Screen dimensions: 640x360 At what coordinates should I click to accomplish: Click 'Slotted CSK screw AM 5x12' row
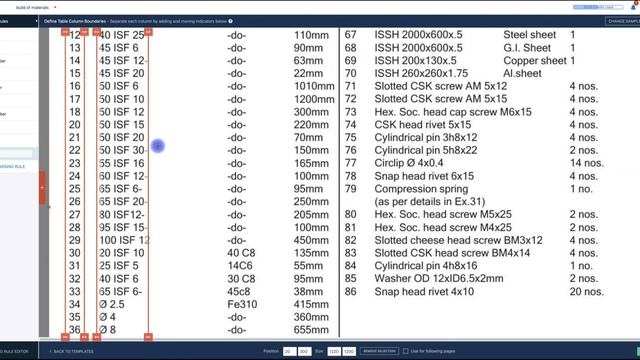pos(441,86)
